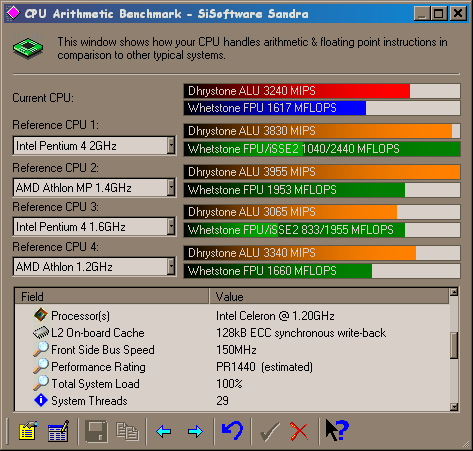Click the L2 On-board Cache chip icon

41,332
